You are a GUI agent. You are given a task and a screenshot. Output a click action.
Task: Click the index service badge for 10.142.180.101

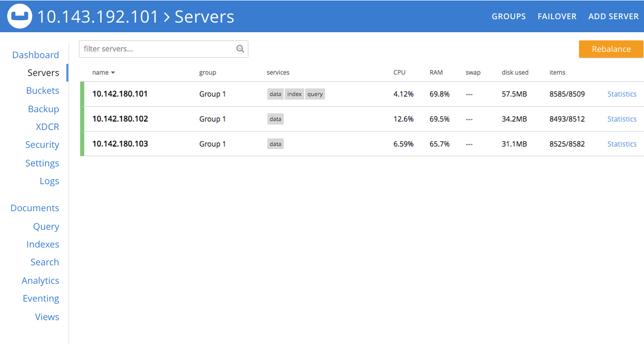[294, 94]
